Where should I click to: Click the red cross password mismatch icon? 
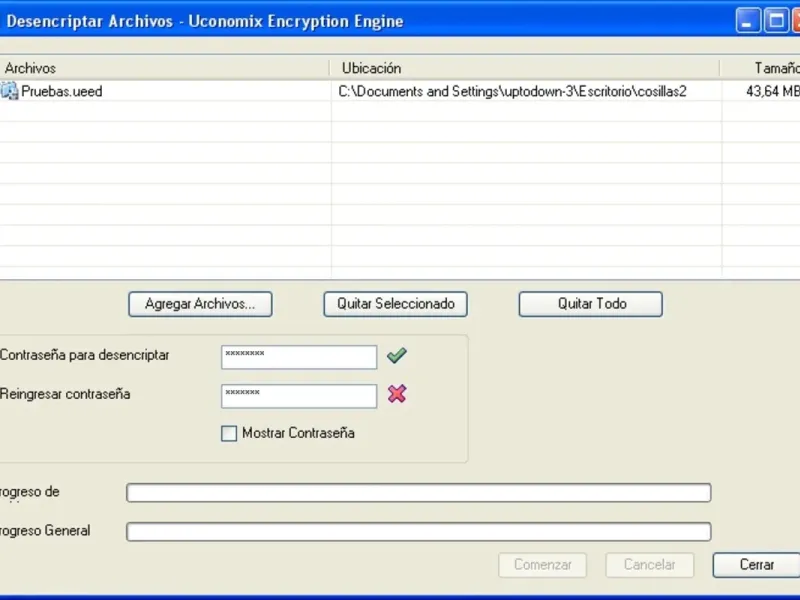pyautogui.click(x=396, y=394)
